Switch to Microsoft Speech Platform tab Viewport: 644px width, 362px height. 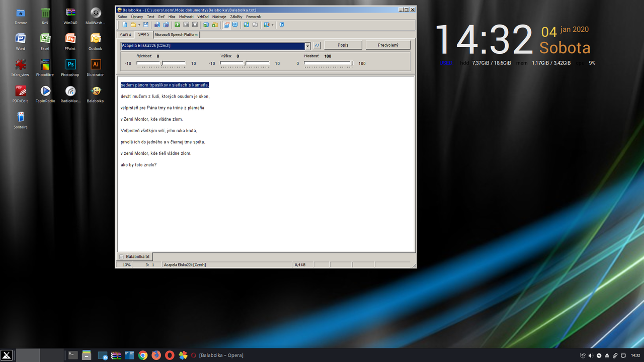(x=176, y=35)
